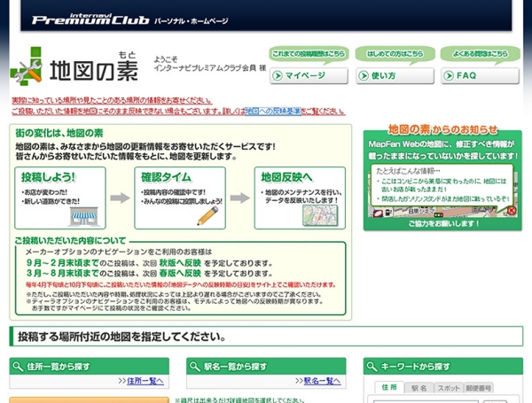The width and height of the screenshot is (532, 403).
Task: Click the 春版へ反映 text
Action: tap(180, 273)
